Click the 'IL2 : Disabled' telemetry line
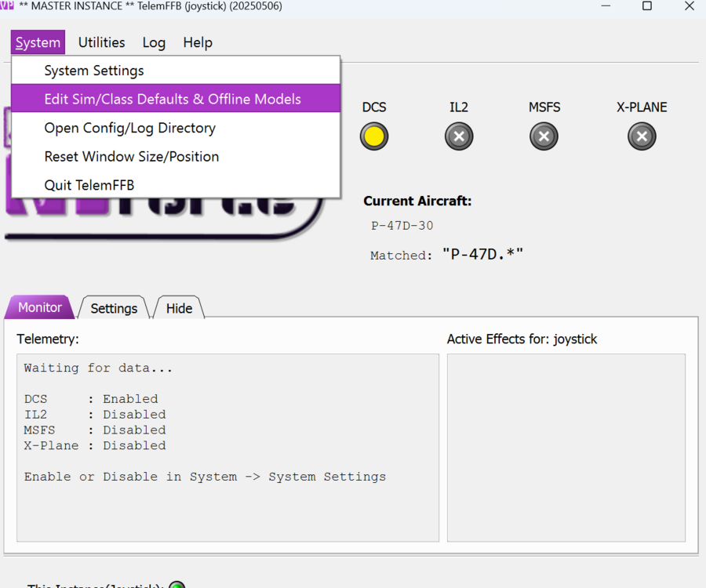 pos(95,415)
